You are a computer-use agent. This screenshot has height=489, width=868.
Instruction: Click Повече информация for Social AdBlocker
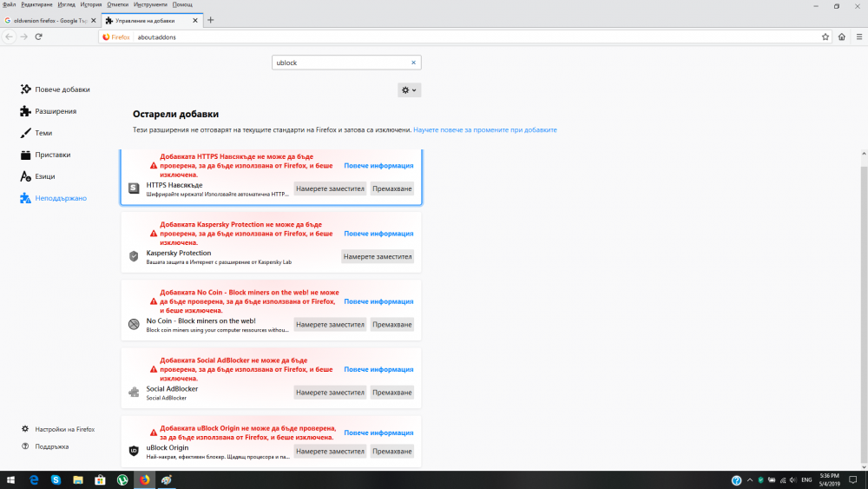point(378,369)
